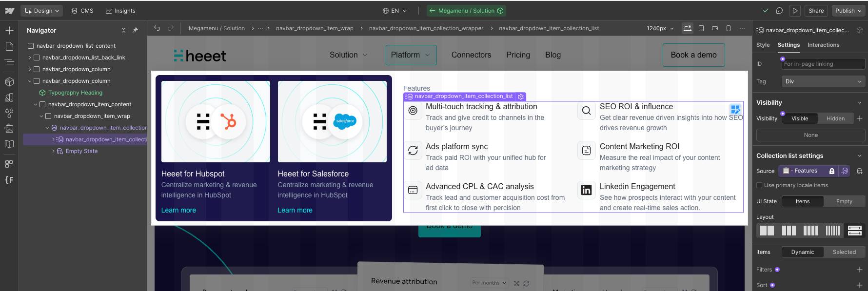Screen dimensions: 868x291
Task: Select the base desktop breakpoint icon
Action: [x=688, y=28]
